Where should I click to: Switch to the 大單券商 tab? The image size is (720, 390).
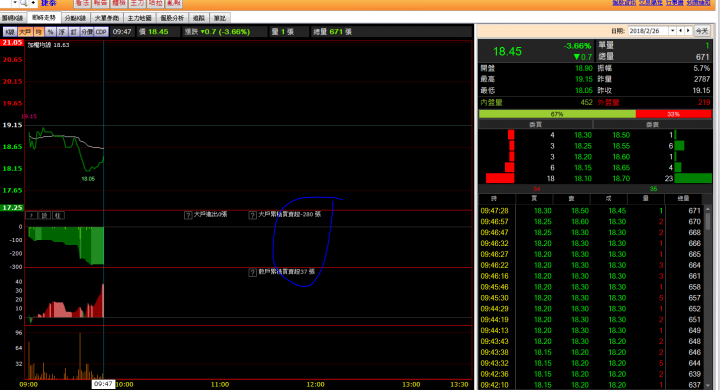107,18
